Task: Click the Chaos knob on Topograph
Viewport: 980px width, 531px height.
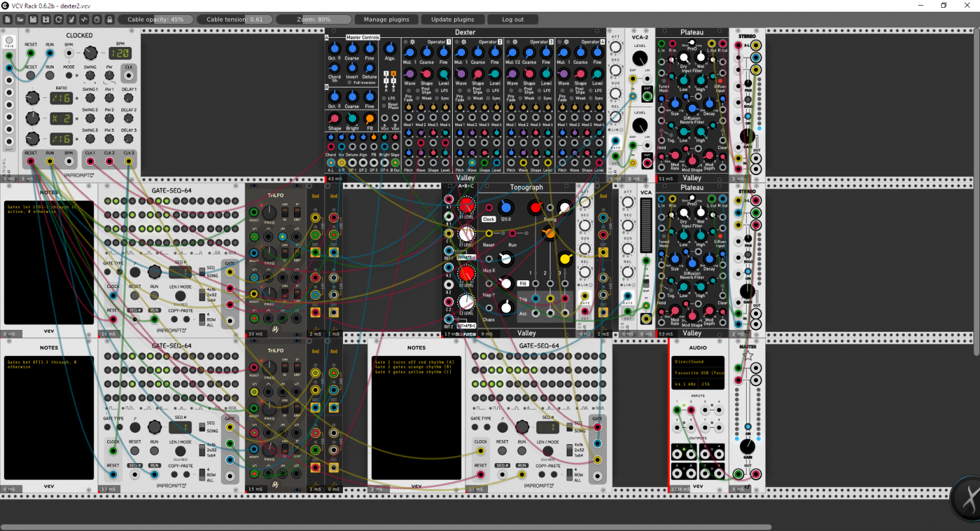Action: pos(506,307)
